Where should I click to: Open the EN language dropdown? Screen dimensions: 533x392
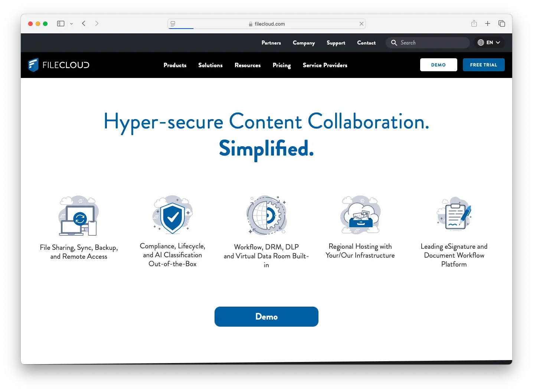pos(489,43)
